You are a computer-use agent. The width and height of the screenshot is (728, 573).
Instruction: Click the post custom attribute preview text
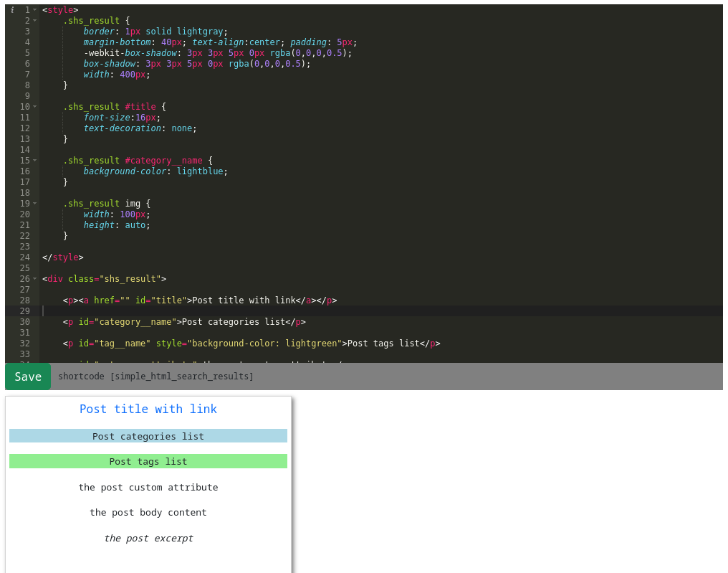[148, 487]
